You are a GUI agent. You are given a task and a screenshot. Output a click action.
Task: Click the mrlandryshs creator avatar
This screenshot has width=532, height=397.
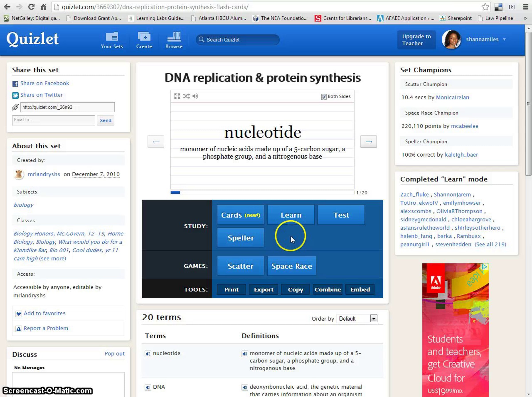19,174
